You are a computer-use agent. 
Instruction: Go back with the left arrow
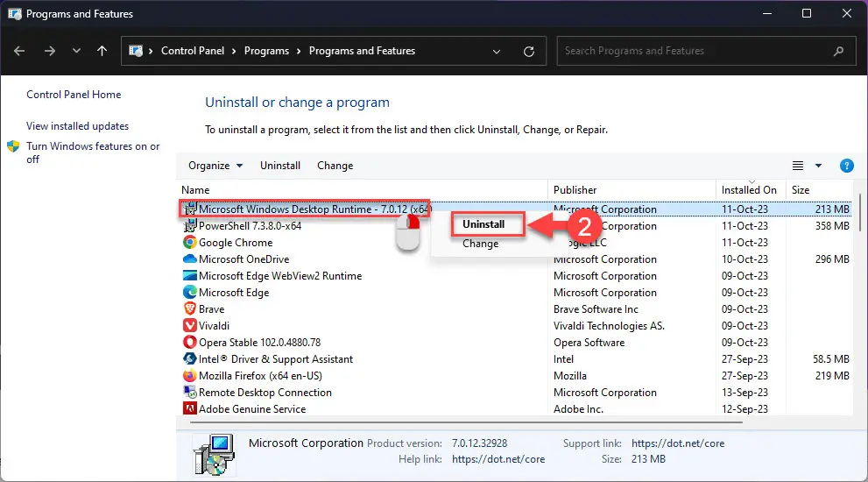pos(19,51)
